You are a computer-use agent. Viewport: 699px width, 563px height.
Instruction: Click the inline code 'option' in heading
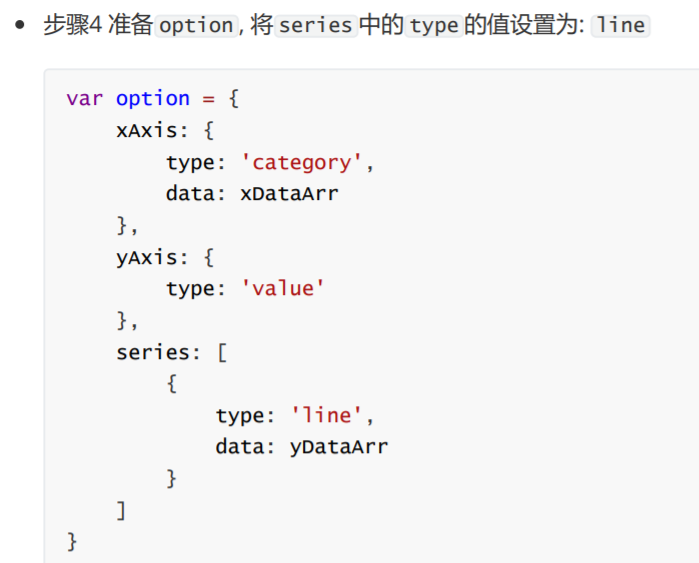(x=196, y=25)
